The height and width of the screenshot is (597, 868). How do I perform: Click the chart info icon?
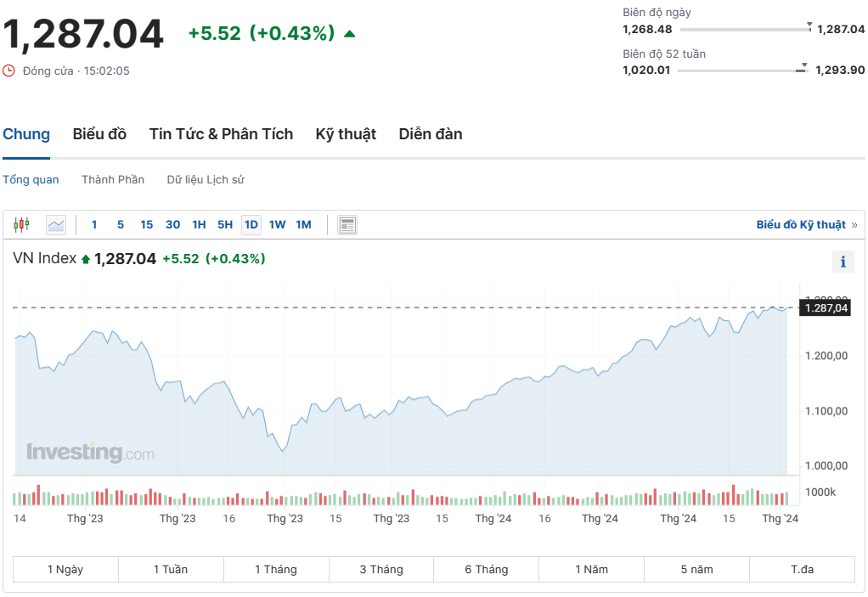click(x=843, y=262)
